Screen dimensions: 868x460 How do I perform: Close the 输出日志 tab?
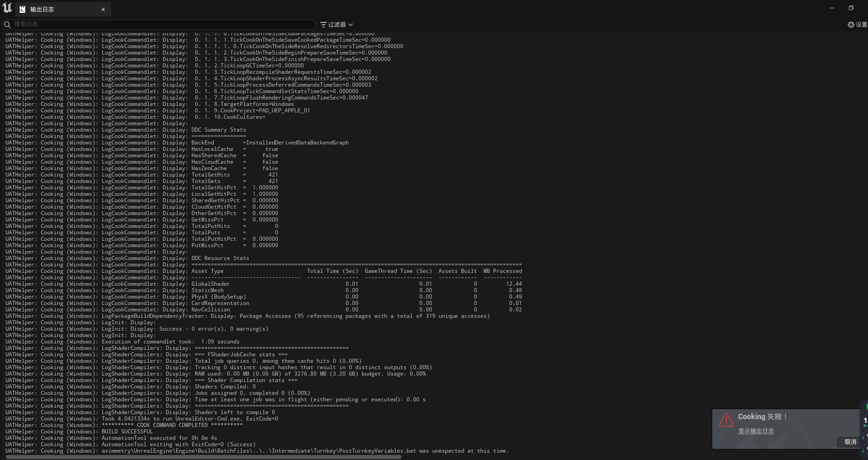tap(103, 9)
